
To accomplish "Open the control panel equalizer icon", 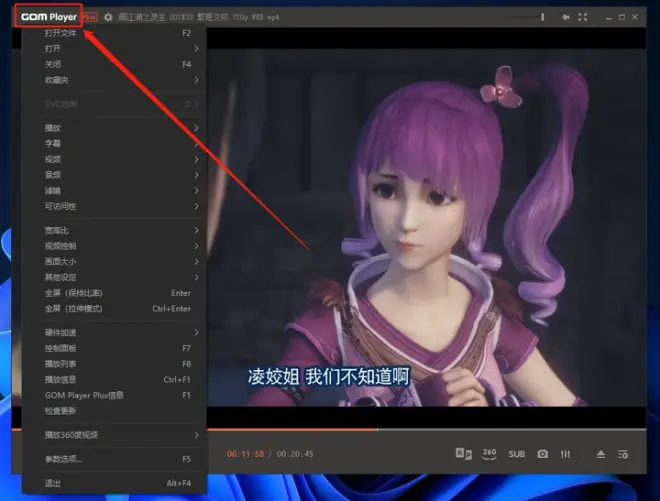I will [565, 454].
